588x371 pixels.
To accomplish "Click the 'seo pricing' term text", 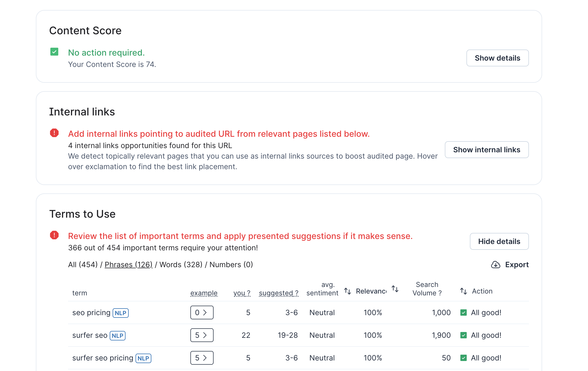I will click(x=91, y=313).
